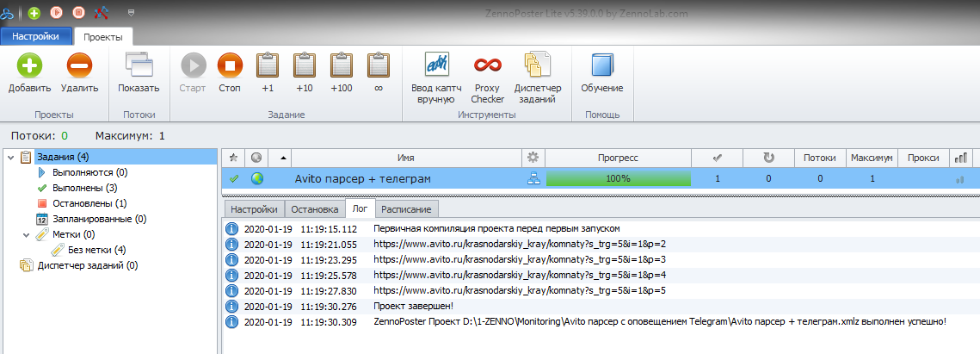Click the grey Старт play button
The height and width of the screenshot is (354, 980).
point(193,65)
